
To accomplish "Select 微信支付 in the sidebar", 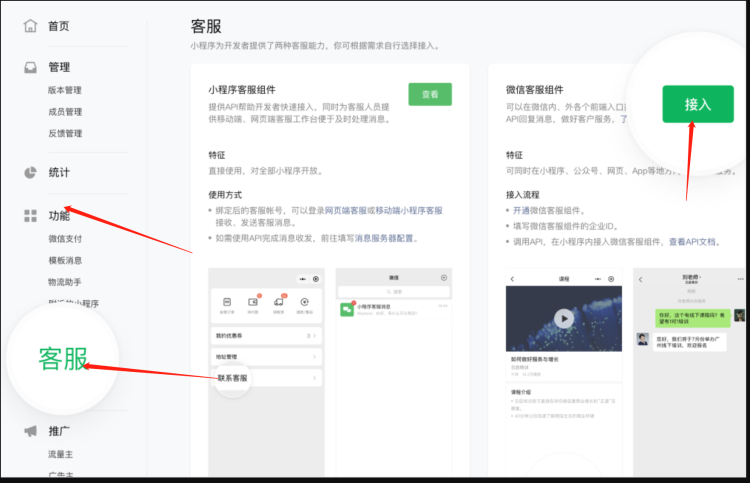I will click(x=65, y=239).
